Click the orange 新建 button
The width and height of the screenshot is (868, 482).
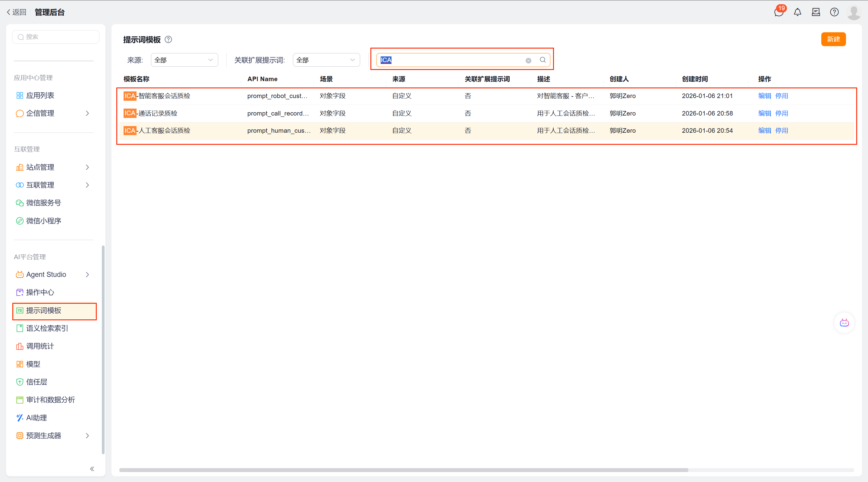point(833,40)
